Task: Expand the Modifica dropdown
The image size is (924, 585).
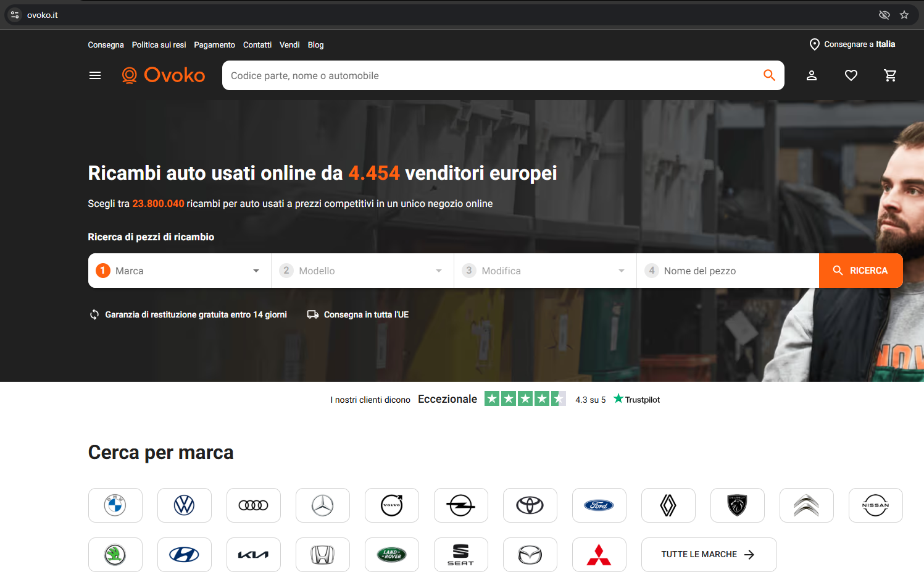Action: (x=546, y=271)
